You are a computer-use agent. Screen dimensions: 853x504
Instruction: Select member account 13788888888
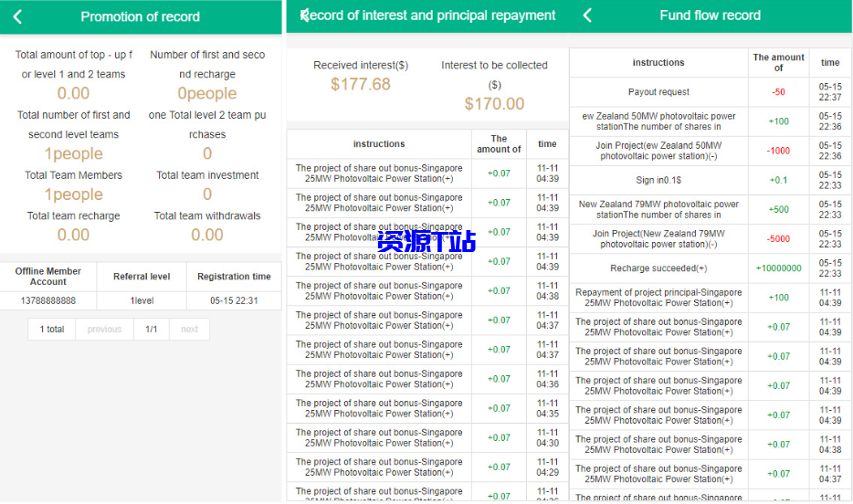(x=48, y=300)
